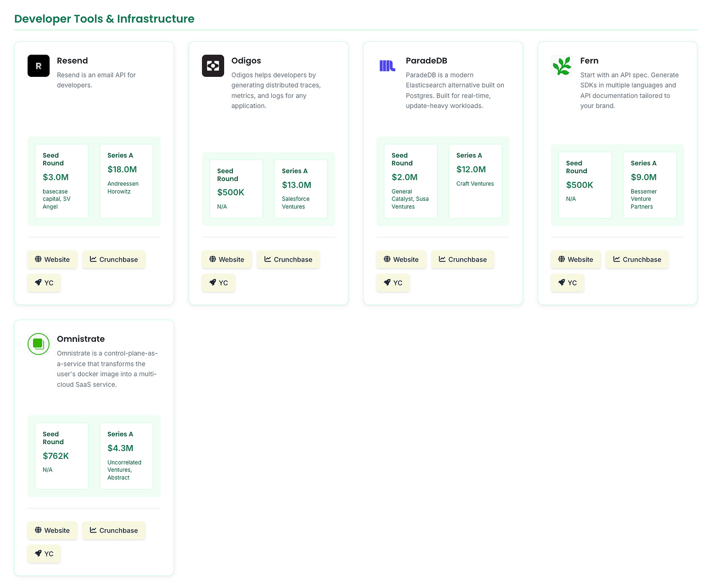Click the ParadeDB Elasticsearch alternative description
This screenshot has width=708, height=588.
(455, 90)
